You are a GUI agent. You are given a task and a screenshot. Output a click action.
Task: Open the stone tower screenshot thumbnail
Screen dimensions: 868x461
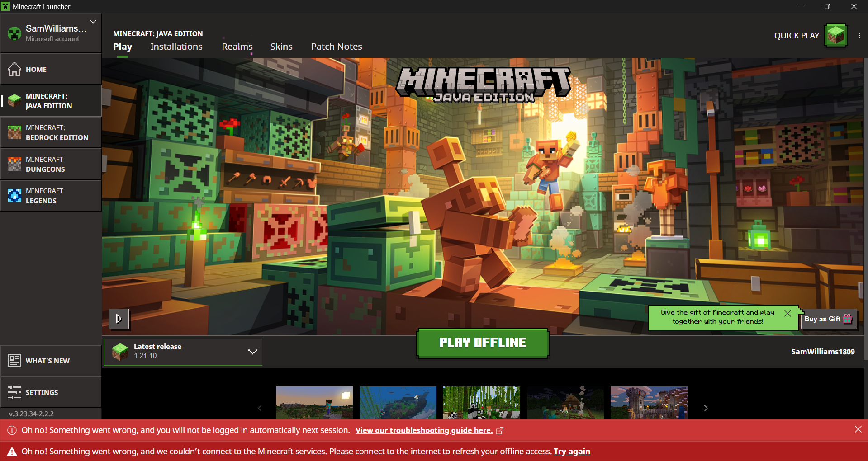point(649,403)
